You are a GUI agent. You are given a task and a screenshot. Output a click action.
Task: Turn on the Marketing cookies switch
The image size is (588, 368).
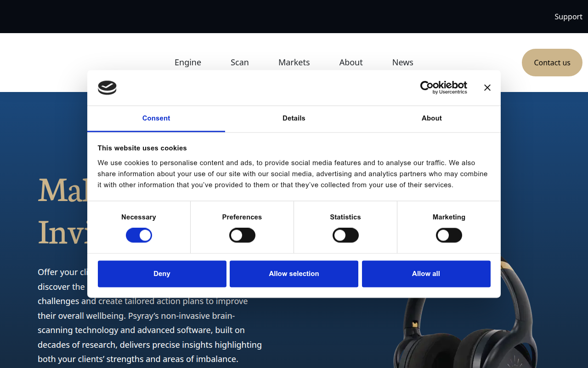pyautogui.click(x=449, y=236)
